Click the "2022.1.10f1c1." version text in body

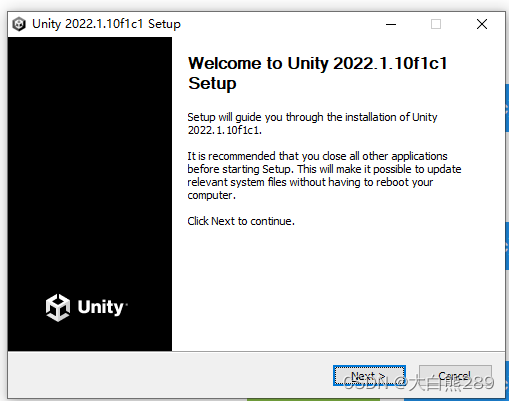click(225, 130)
